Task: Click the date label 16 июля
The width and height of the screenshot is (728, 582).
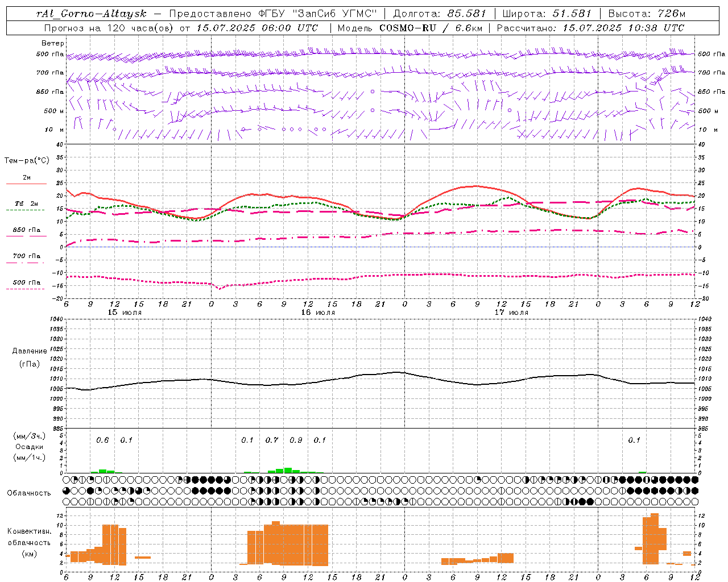Action: (318, 313)
